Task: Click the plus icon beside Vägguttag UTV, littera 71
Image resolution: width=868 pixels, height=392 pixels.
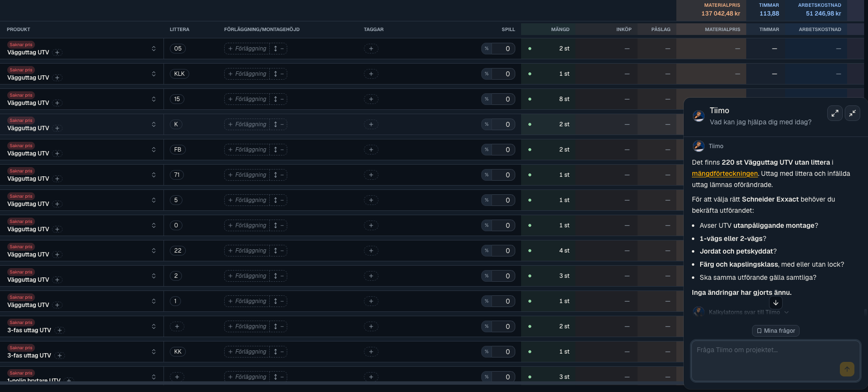Action: pyautogui.click(x=57, y=179)
